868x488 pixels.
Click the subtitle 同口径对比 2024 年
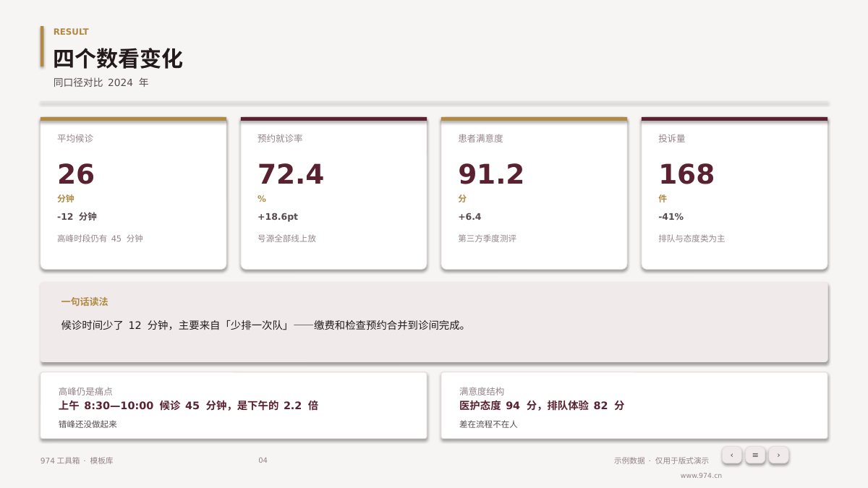click(x=101, y=82)
